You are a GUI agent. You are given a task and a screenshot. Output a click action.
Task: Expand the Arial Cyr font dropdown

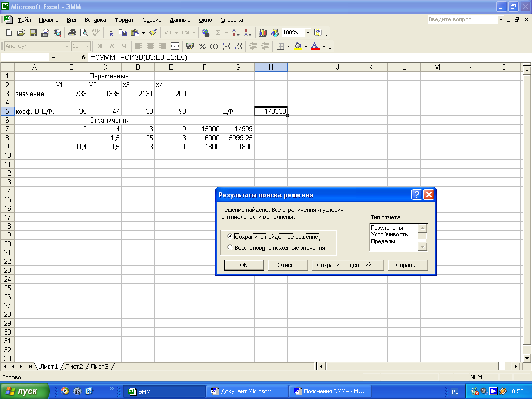[x=66, y=46]
